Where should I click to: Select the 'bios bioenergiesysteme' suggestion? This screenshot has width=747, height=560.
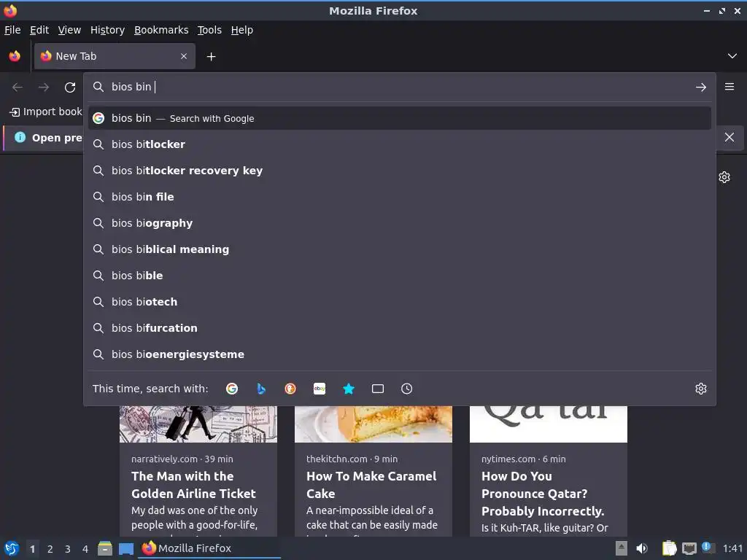pyautogui.click(x=399, y=354)
